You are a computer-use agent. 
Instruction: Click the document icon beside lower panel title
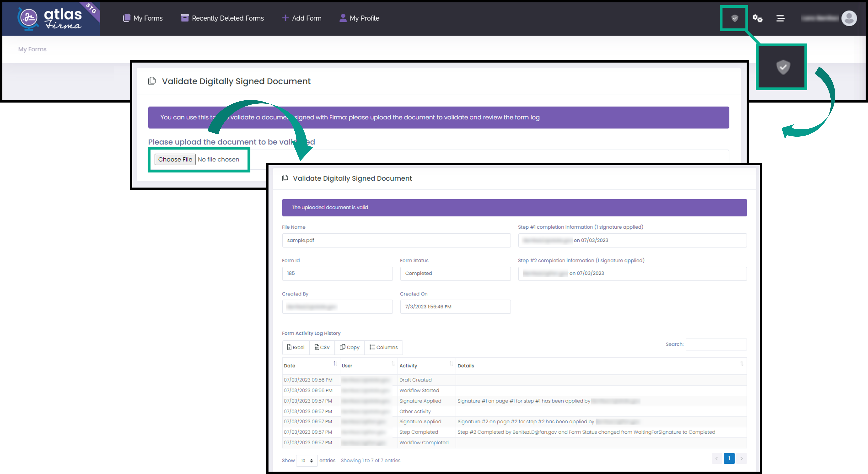(x=285, y=178)
